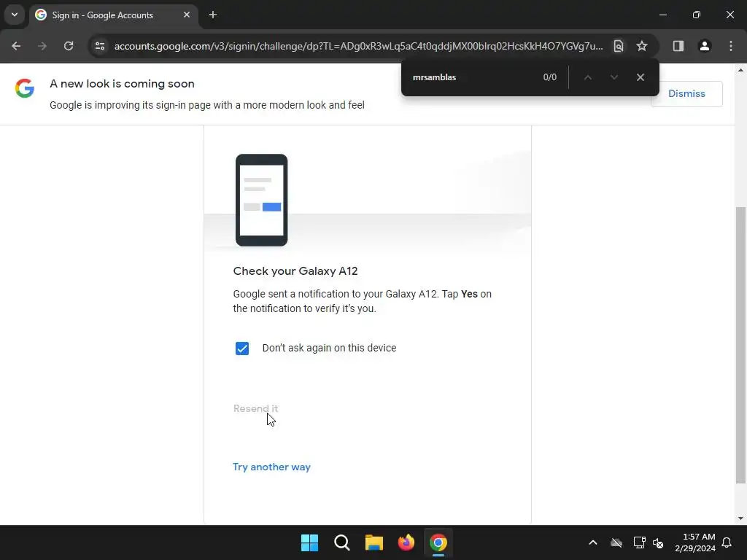Viewport: 747px width, 560px height.
Task: Restore down the Chrome window
Action: (x=697, y=15)
